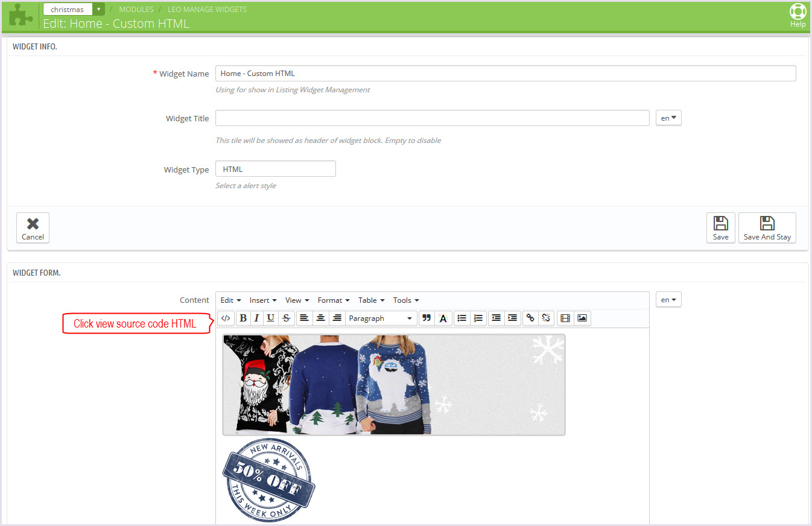Viewport: 812px width, 526px height.
Task: Open Widget Title language dropdown
Action: [668, 118]
